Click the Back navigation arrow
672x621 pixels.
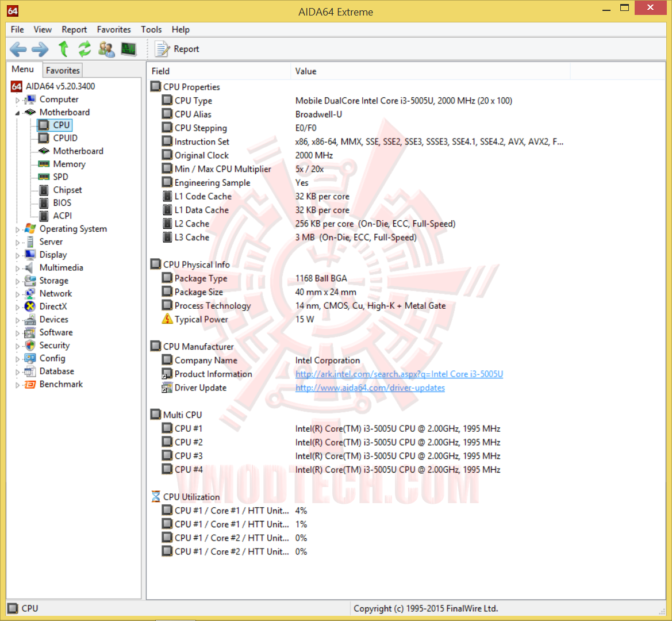tap(18, 49)
